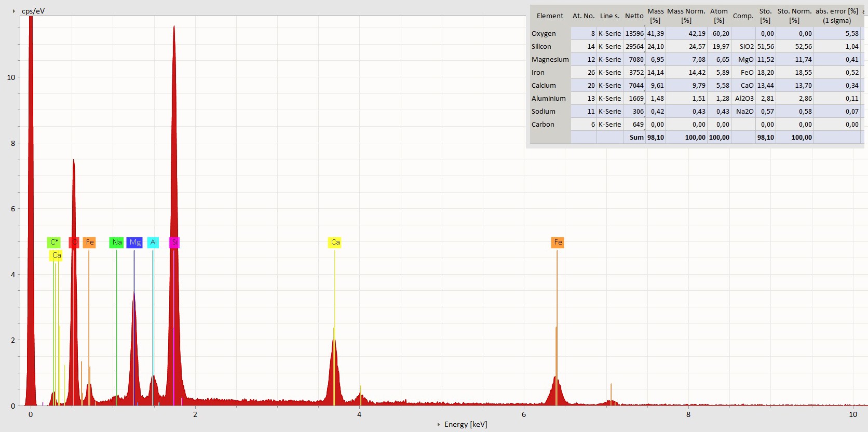868x432 pixels.
Task: Click the green C* element marker
Action: [53, 242]
